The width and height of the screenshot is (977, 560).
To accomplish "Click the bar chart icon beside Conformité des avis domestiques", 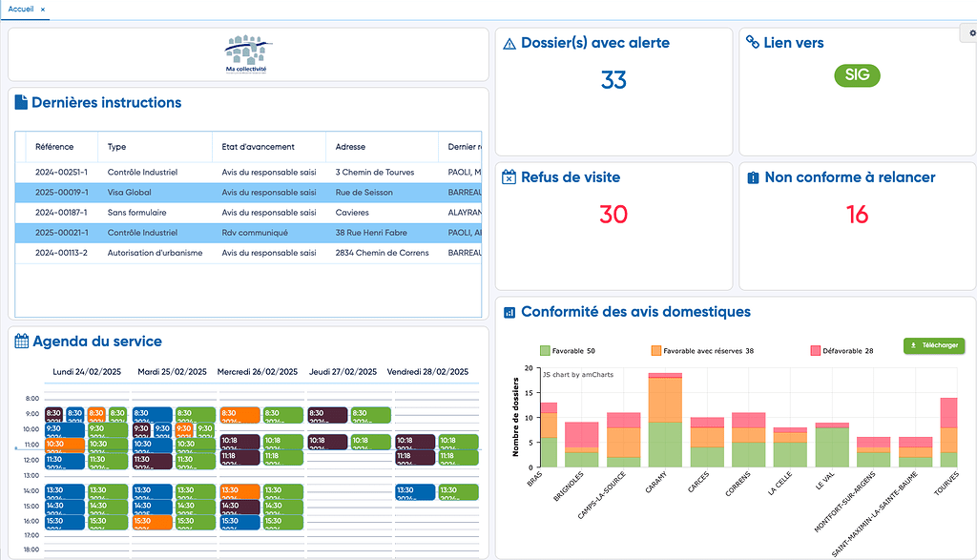I will 509,312.
